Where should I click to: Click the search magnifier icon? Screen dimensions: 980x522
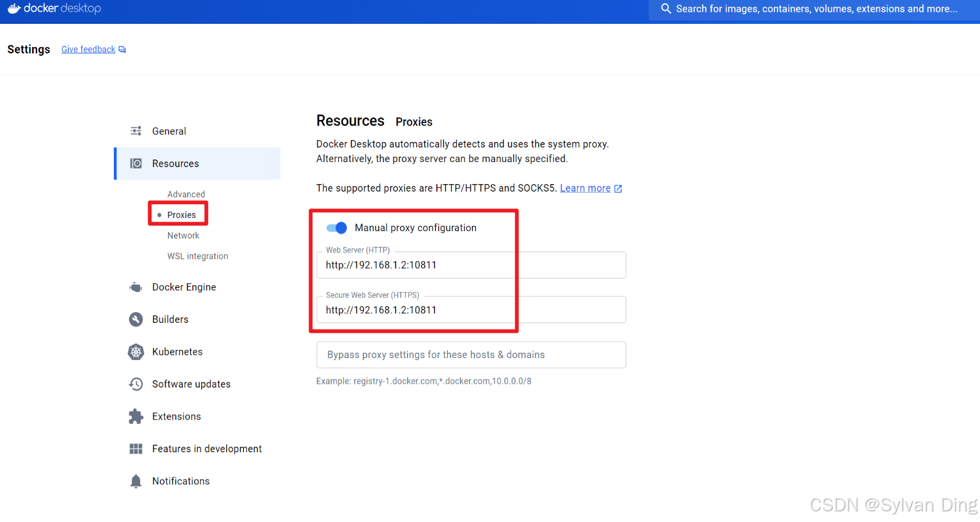pyautogui.click(x=666, y=9)
